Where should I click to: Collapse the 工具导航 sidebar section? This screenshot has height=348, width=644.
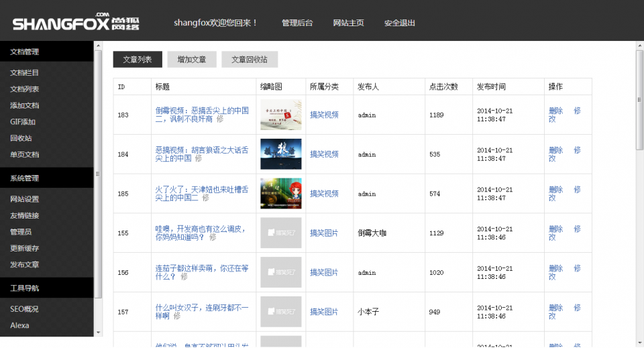(x=47, y=288)
